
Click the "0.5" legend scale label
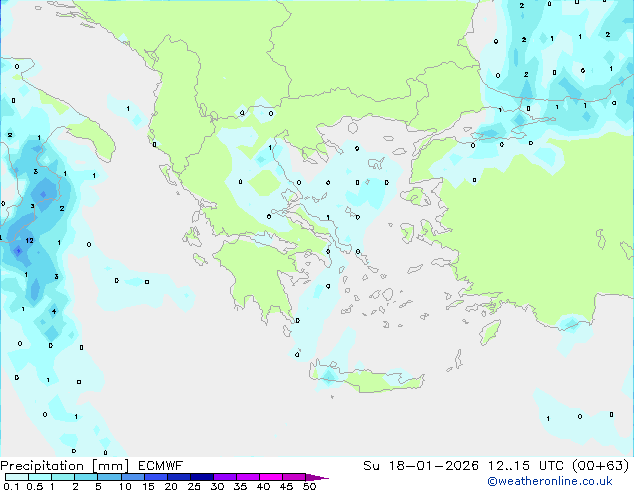tap(35, 486)
